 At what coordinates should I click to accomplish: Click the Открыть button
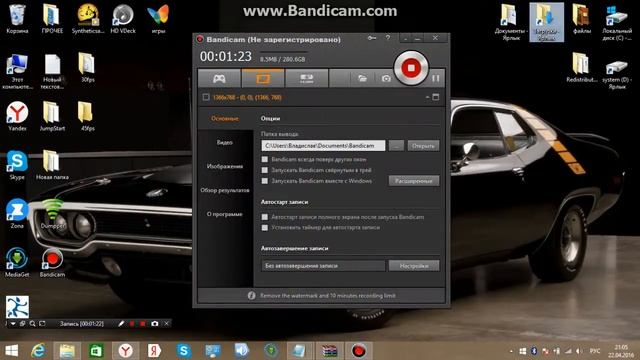click(423, 146)
